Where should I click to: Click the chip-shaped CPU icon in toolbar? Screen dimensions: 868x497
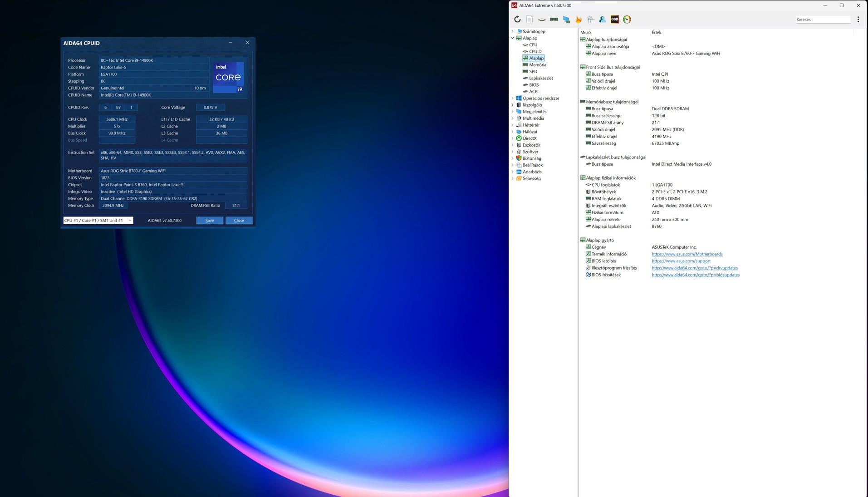pos(542,20)
